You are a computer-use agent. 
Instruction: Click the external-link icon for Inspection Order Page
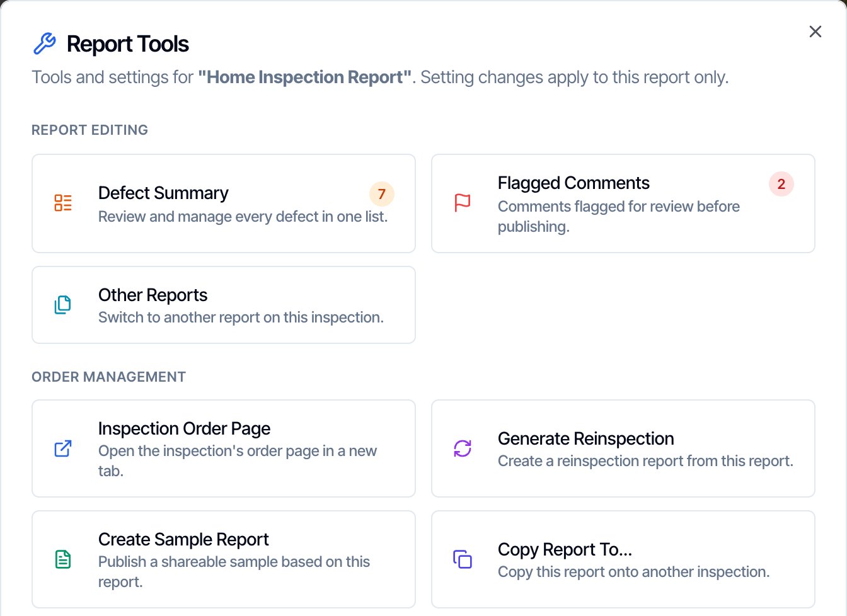click(x=63, y=448)
